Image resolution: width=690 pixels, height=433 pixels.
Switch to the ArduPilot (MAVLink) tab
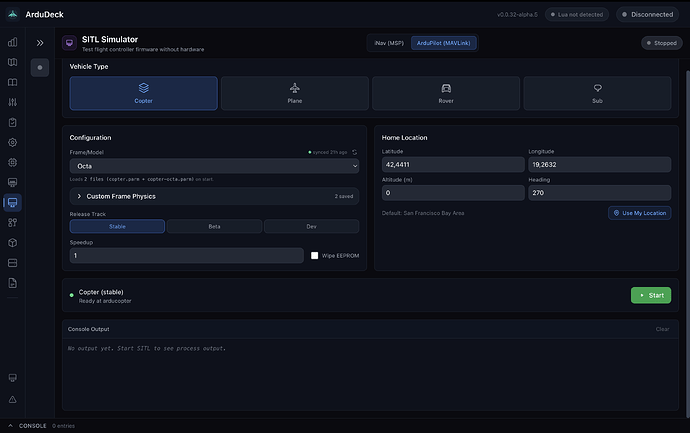(444, 43)
